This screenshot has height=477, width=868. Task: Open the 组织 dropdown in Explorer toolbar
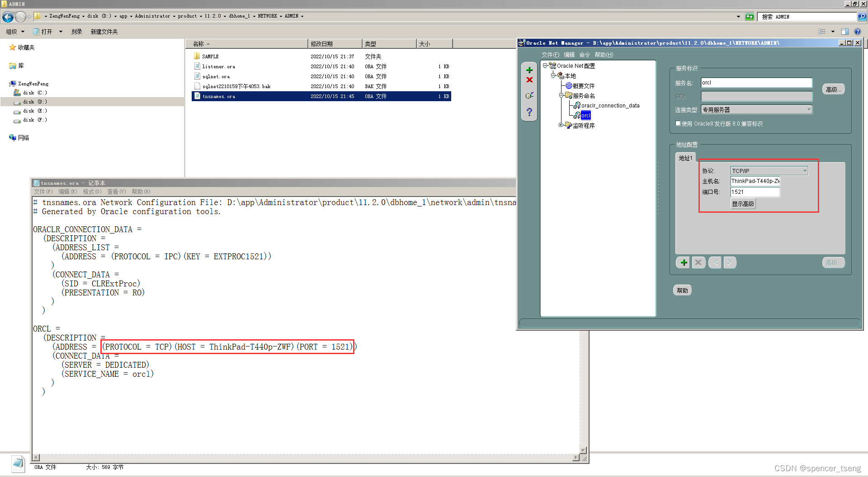(15, 32)
